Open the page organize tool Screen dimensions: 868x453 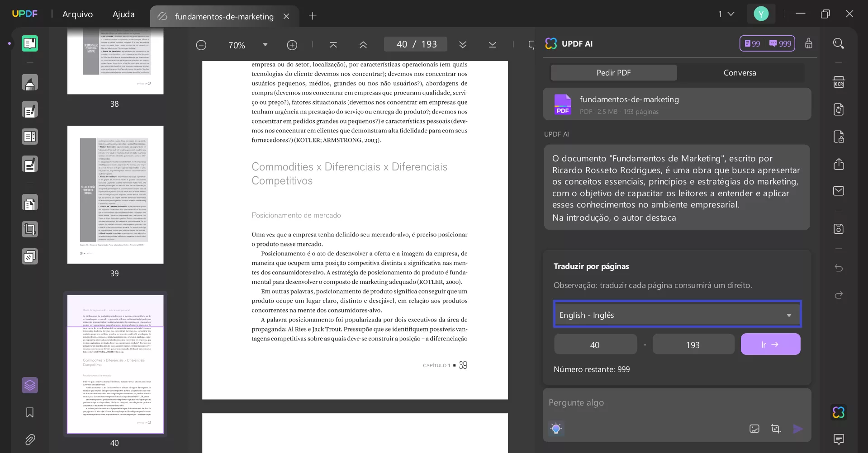[30, 203]
